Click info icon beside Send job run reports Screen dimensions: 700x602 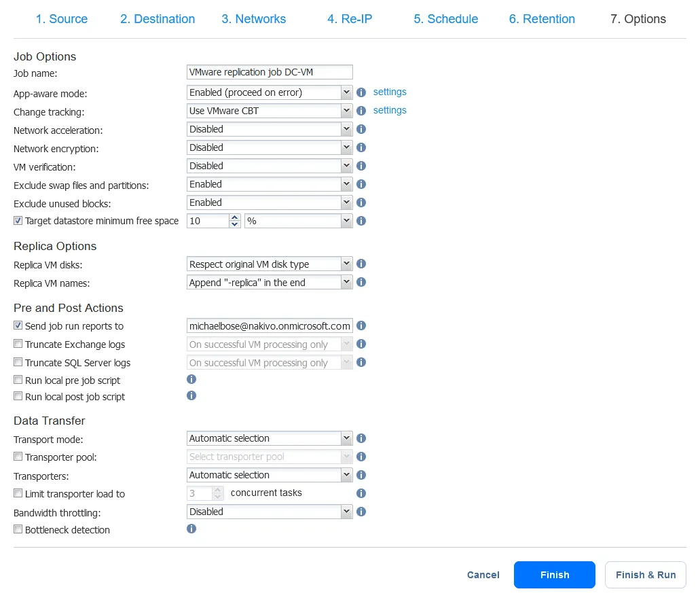coord(361,325)
